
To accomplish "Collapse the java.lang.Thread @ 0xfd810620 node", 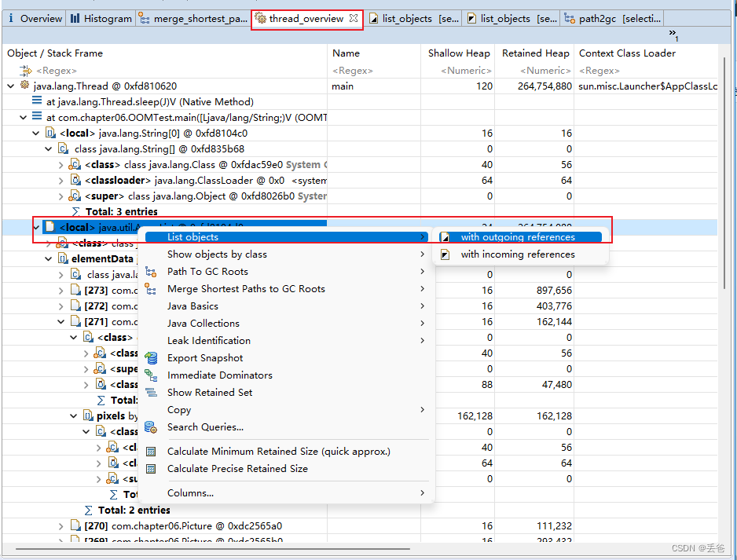I will coord(11,86).
